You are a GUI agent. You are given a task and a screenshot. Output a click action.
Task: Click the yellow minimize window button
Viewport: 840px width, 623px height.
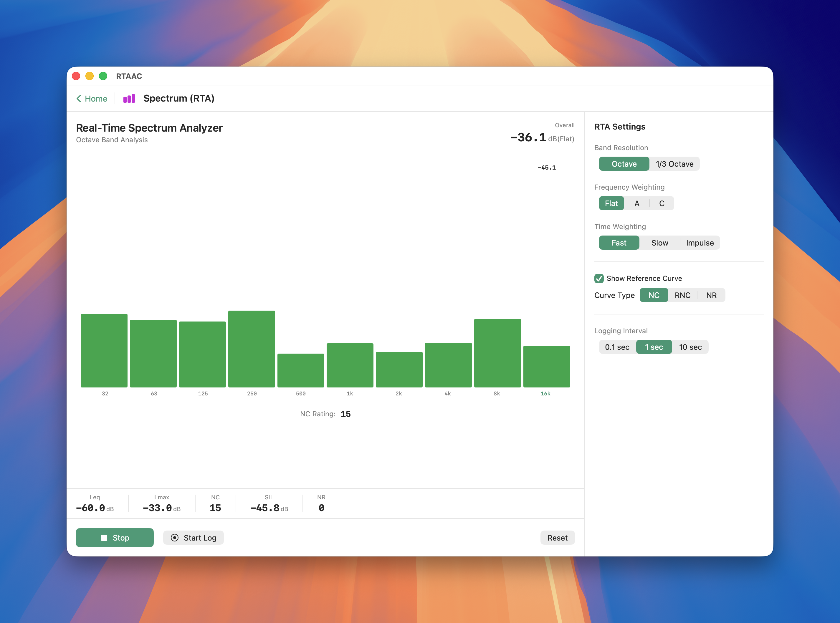click(90, 76)
